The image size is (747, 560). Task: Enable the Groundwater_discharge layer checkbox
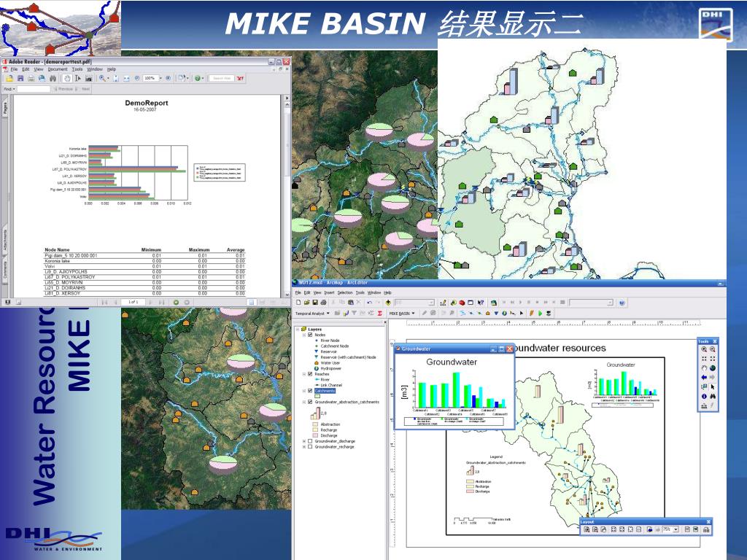coord(310,441)
